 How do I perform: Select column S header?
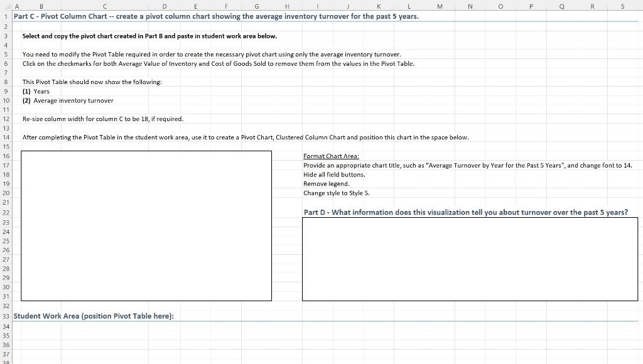tap(623, 6)
